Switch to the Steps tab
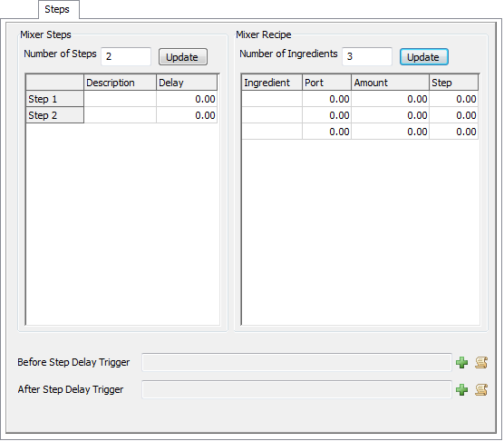Viewport: 504px width, 441px height. pyautogui.click(x=57, y=9)
